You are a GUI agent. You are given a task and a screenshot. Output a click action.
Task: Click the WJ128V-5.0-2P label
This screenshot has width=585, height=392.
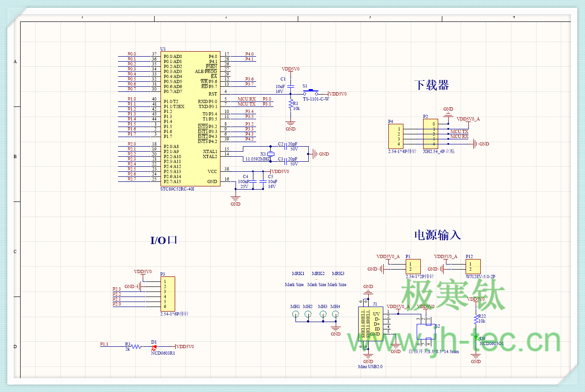(480, 277)
